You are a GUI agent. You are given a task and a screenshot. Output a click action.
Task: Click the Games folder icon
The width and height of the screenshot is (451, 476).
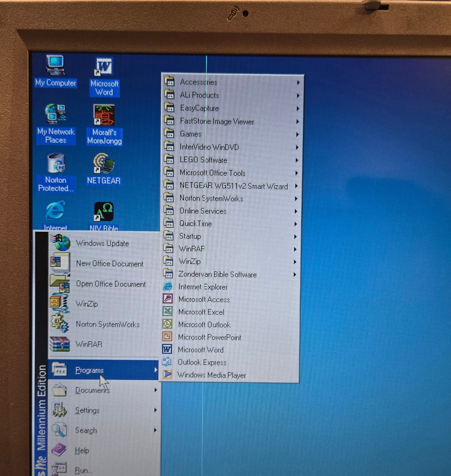click(x=169, y=134)
